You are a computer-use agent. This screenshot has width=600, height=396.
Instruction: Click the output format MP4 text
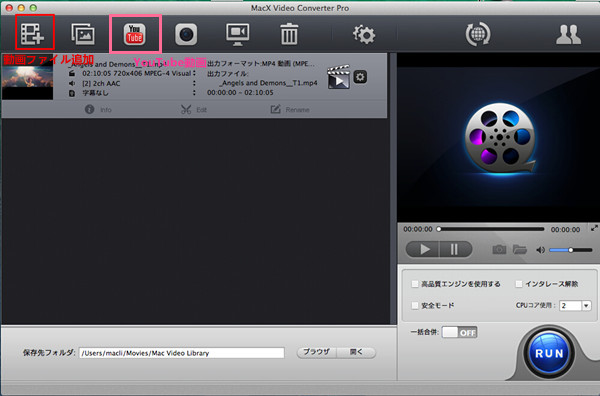(261, 64)
